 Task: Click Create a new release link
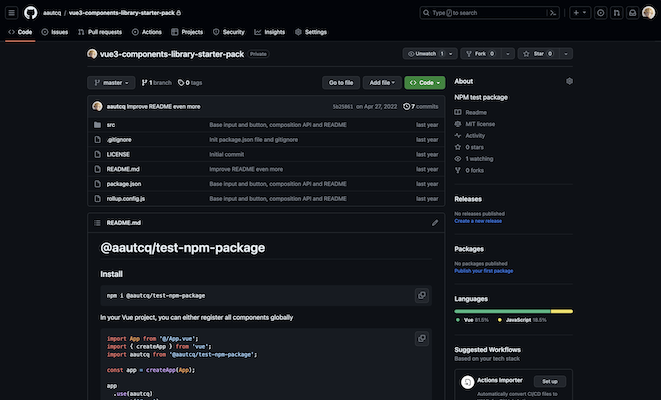[478, 221]
